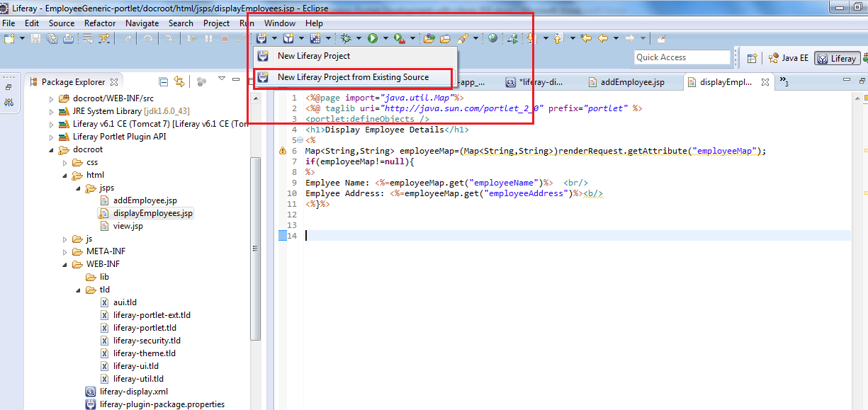Select the Debug icon in the toolbar

348,38
